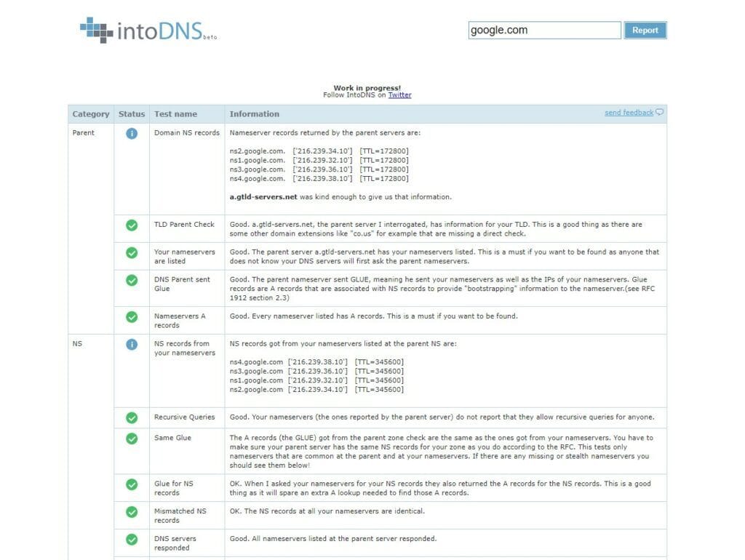Click the green check beside Same Glue
Viewport: 745px width, 560px height.
pyautogui.click(x=132, y=437)
